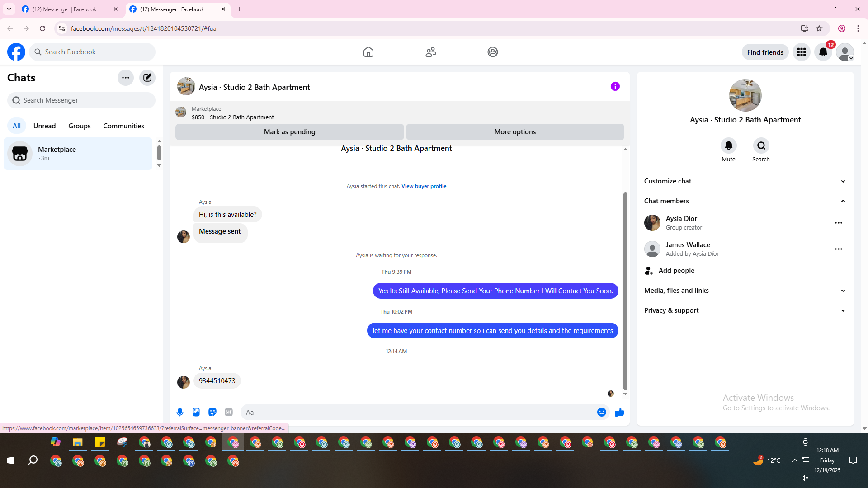The image size is (868, 488).
Task: Send a thumbs-up like
Action: pos(619,412)
